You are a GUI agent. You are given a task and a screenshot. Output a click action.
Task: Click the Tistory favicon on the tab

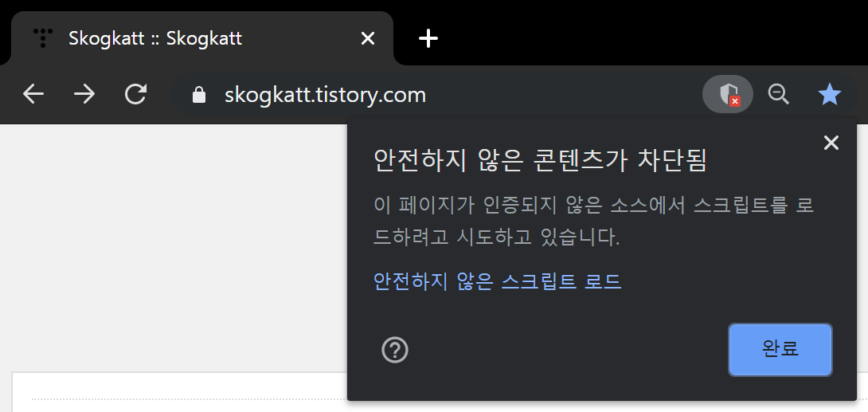[43, 38]
